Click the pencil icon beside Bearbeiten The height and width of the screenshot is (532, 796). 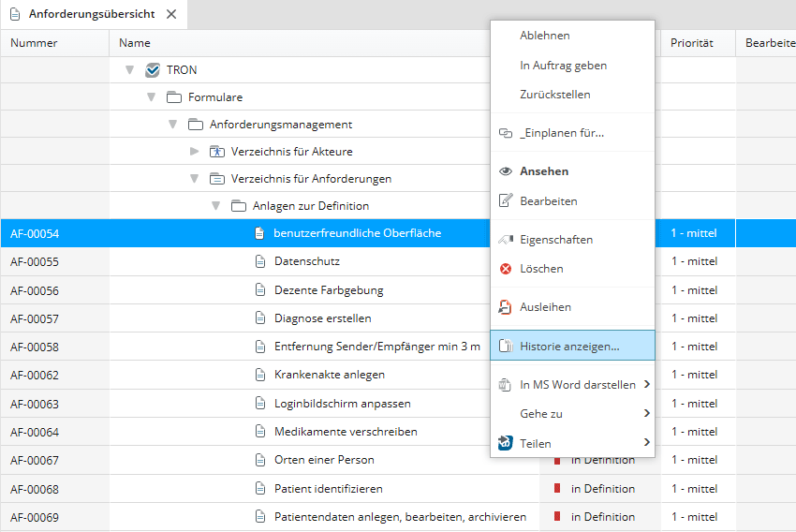(x=506, y=200)
